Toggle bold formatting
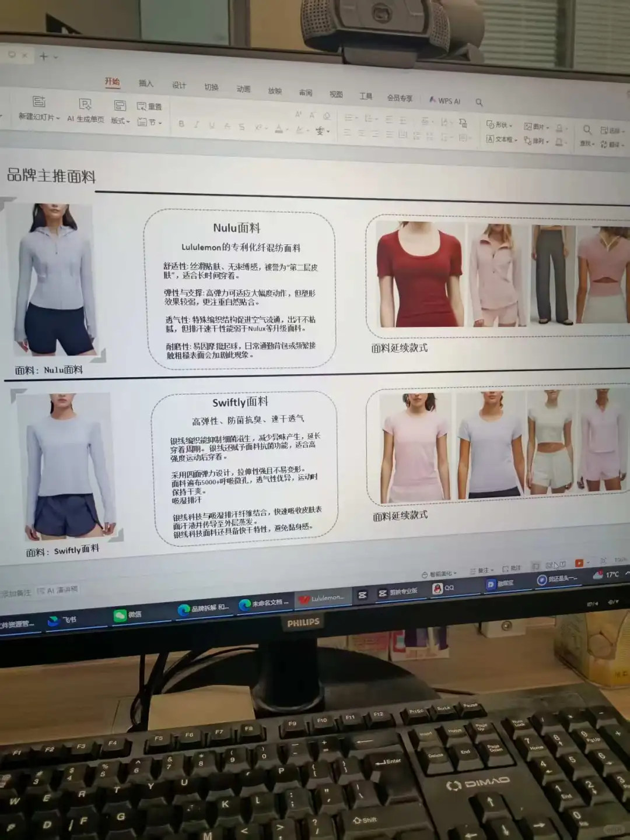This screenshot has height=840, width=630. pyautogui.click(x=181, y=124)
